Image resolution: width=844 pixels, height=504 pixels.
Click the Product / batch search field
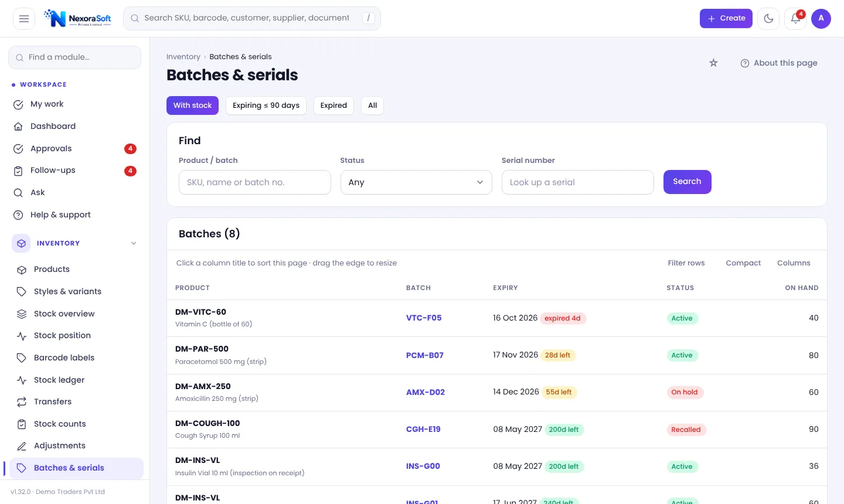255,182
